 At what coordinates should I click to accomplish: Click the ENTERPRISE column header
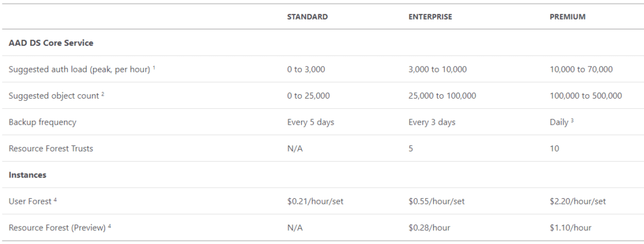430,17
